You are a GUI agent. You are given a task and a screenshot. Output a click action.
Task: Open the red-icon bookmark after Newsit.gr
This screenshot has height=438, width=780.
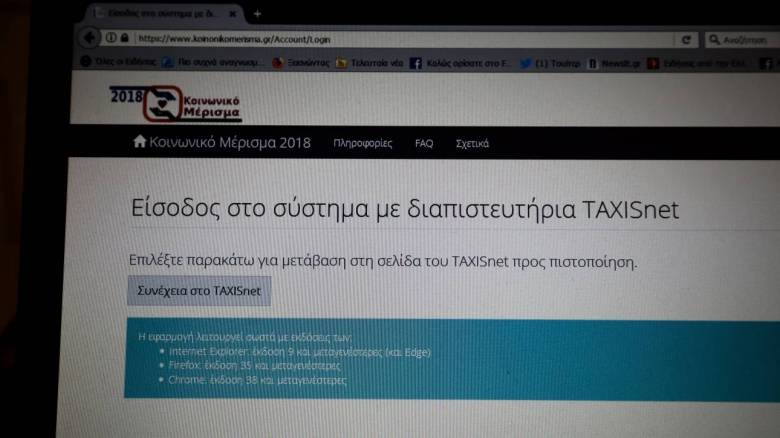pyautogui.click(x=696, y=64)
